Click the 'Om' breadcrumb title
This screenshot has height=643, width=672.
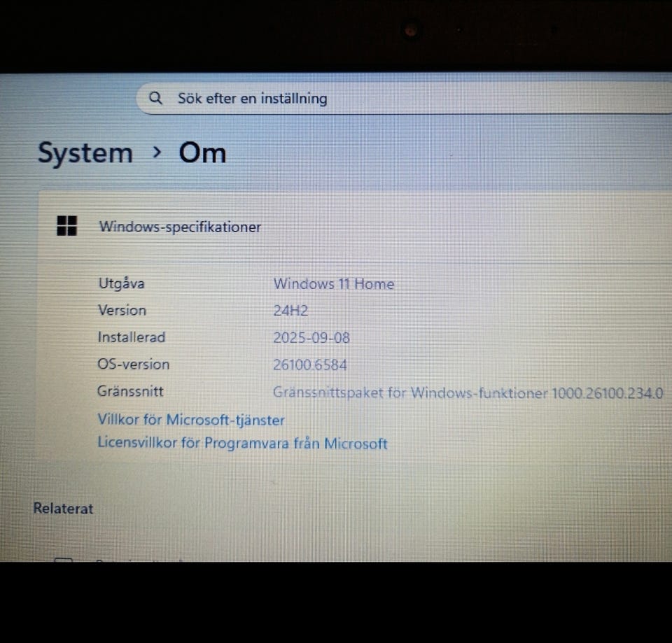click(202, 153)
